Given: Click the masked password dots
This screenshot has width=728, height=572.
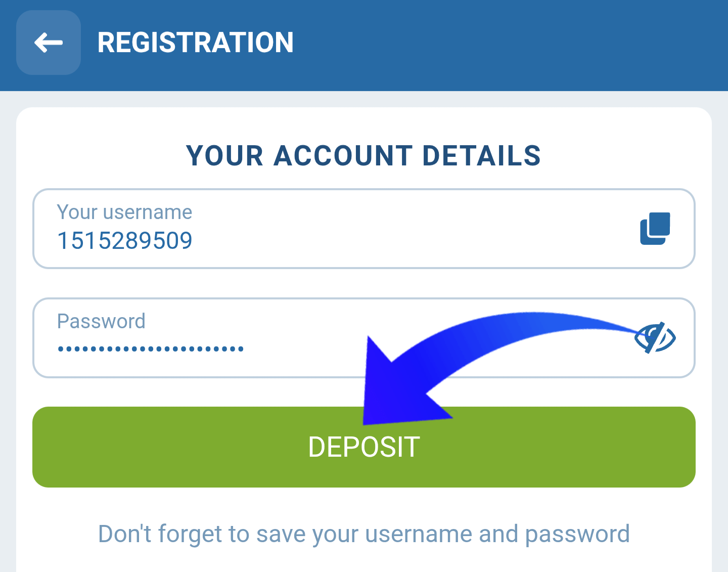Looking at the screenshot, I should (151, 348).
